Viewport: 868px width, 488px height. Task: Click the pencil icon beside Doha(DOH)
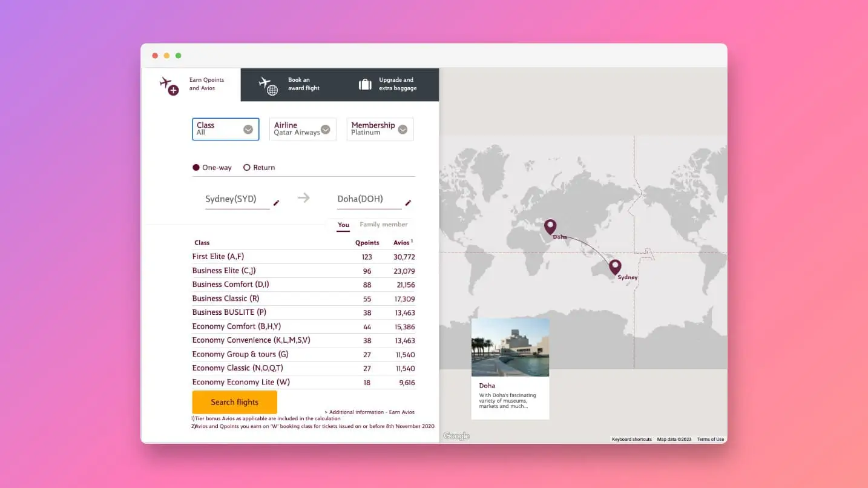(x=408, y=203)
